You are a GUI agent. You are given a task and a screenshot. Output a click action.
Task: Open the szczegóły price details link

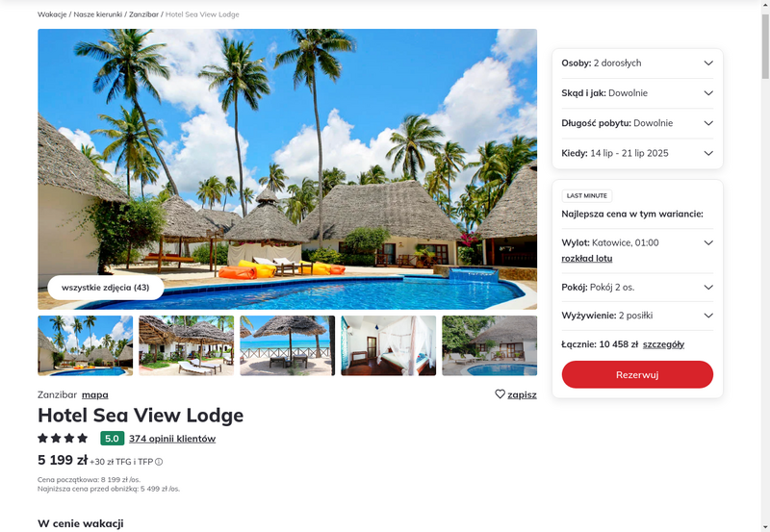663,344
